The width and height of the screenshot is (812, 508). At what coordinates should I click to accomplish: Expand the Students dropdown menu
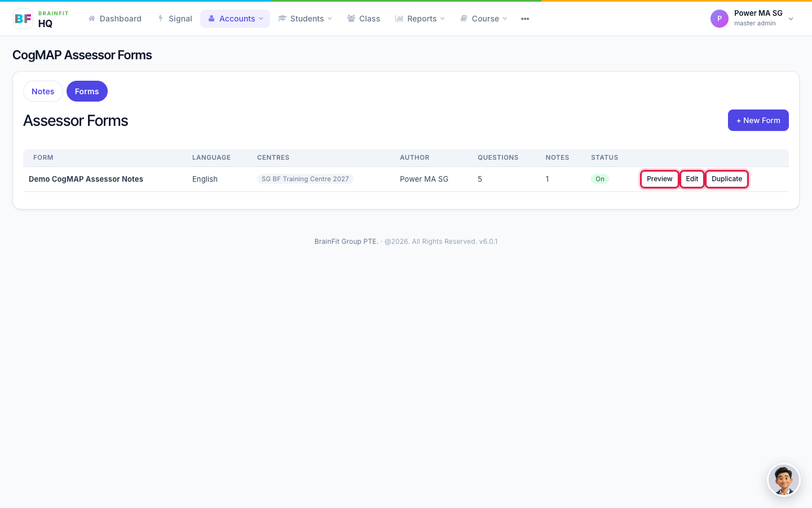point(305,19)
